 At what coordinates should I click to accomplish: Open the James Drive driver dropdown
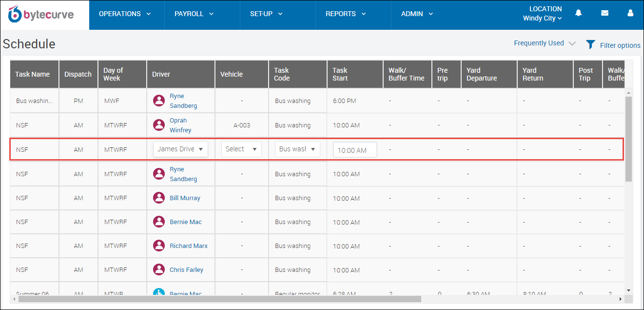[x=180, y=149]
